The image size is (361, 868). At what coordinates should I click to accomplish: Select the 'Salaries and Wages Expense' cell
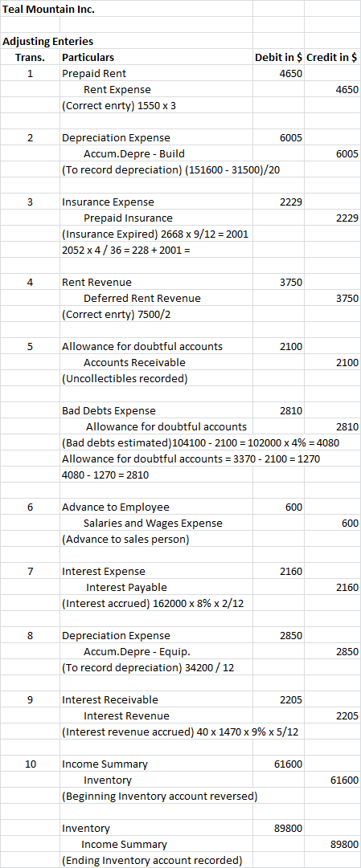153,523
